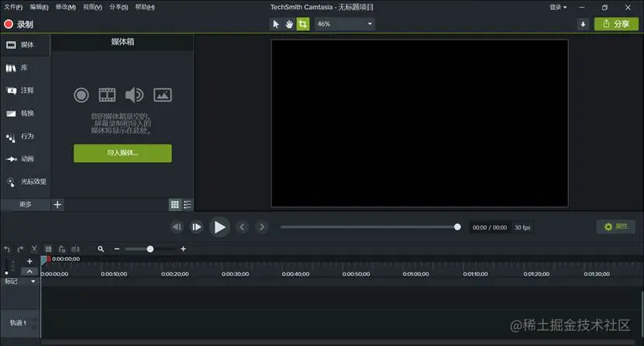Viewport: 644px width, 346px height.
Task: Open the 编辑(E) menu
Action: pyautogui.click(x=39, y=7)
